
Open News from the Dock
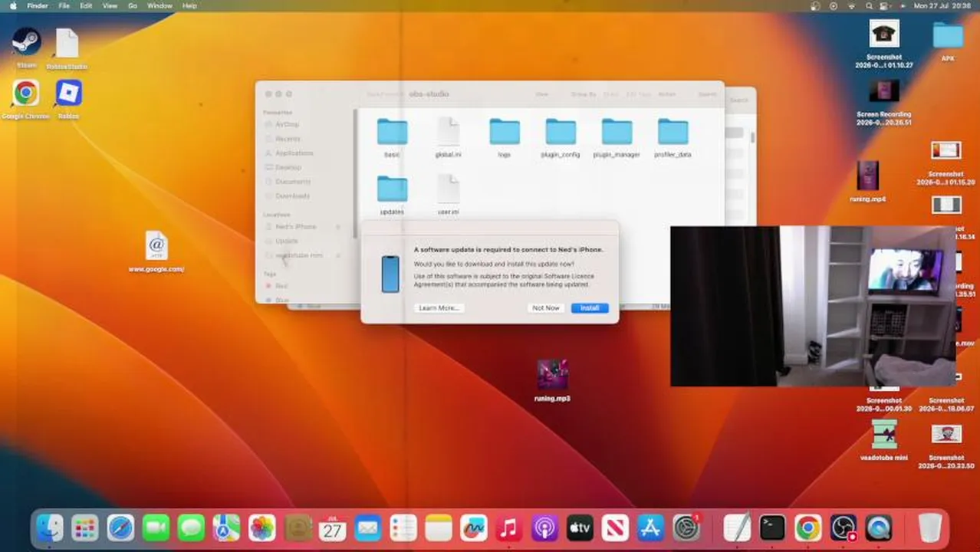coord(615,528)
